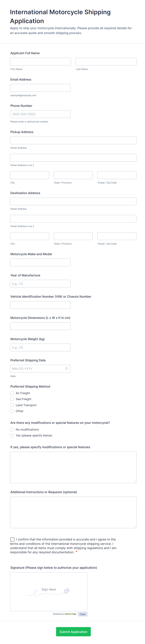Click the First Name input field
The width and height of the screenshot is (145, 644).
coord(40,61)
